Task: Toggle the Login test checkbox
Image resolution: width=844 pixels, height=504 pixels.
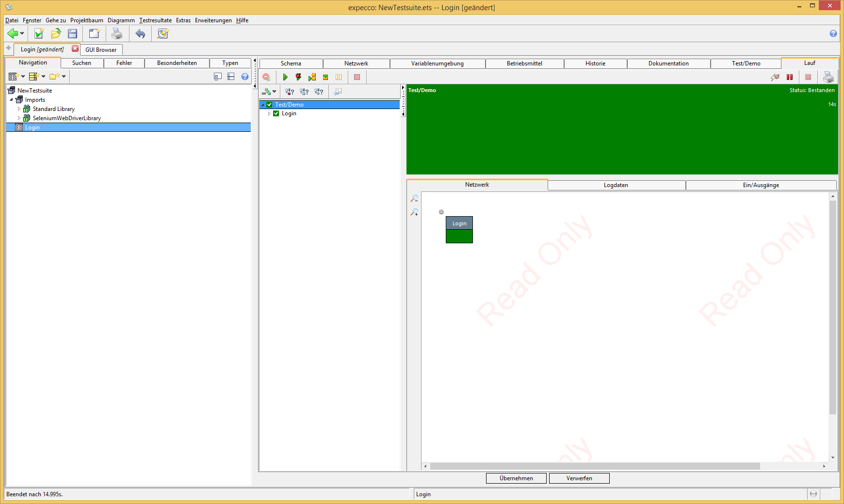Action: click(276, 113)
